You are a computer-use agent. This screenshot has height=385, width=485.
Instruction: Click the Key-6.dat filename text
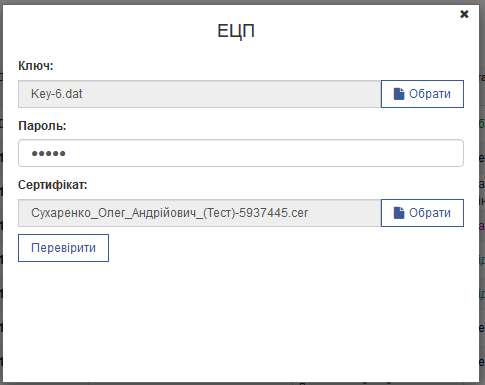point(57,94)
